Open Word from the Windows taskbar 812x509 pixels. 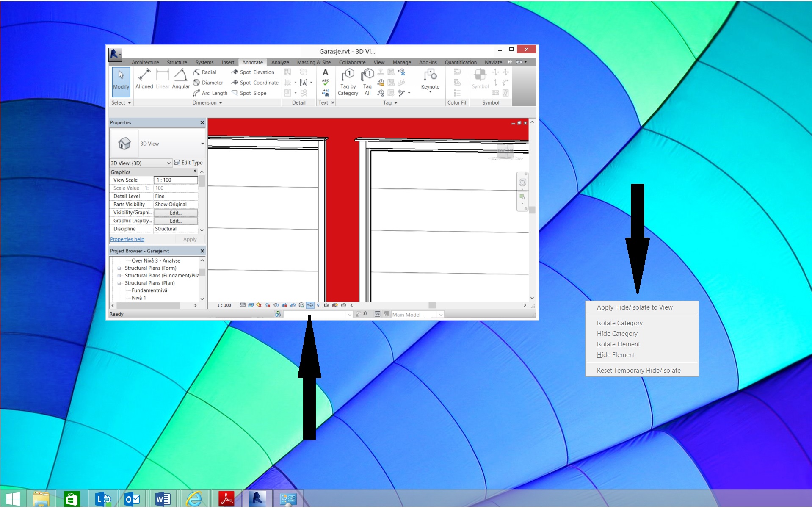point(163,499)
